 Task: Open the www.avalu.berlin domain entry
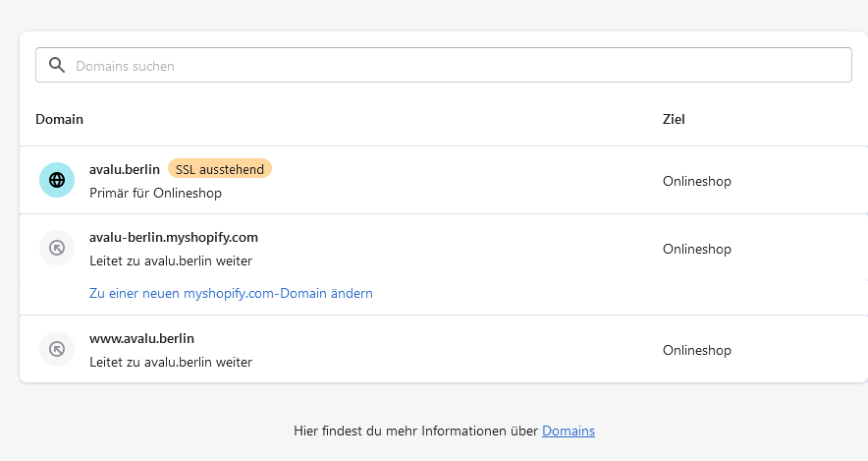[141, 338]
